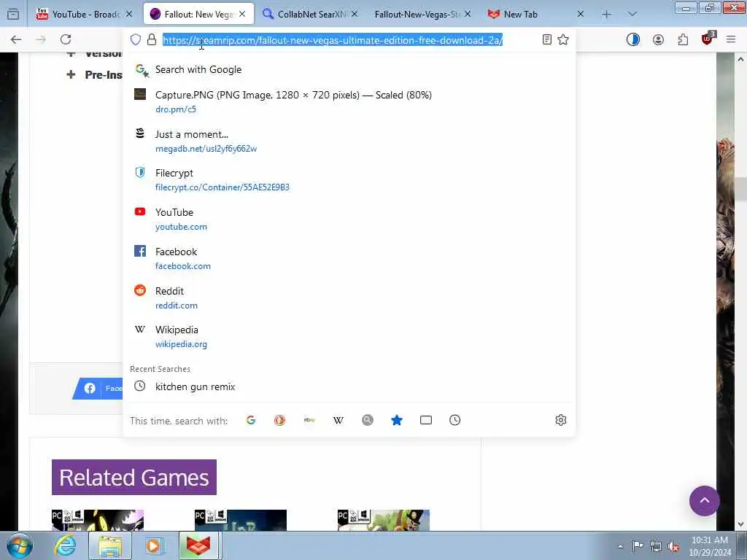
Task: Close the Fallout: New Vegas tab
Action: point(242,15)
